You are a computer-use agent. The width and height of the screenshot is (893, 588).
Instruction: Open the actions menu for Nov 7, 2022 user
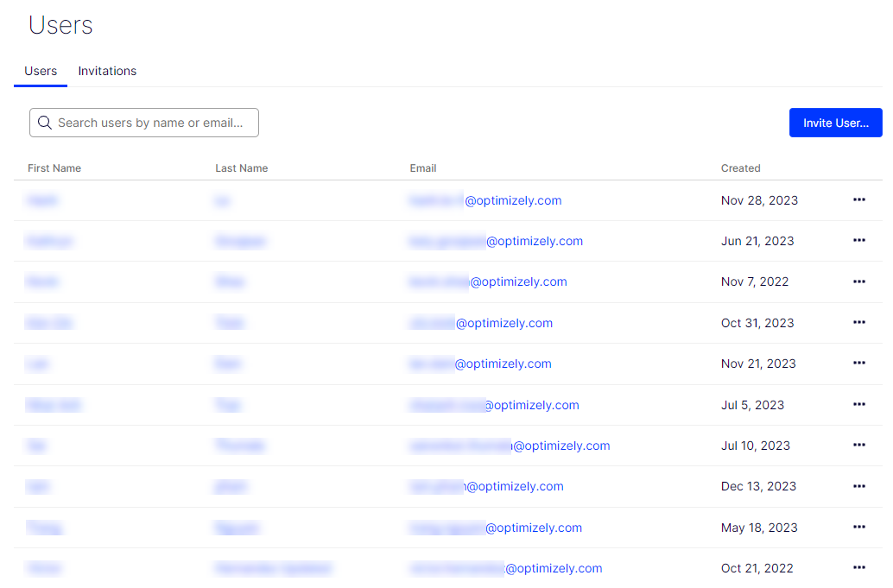click(x=859, y=281)
